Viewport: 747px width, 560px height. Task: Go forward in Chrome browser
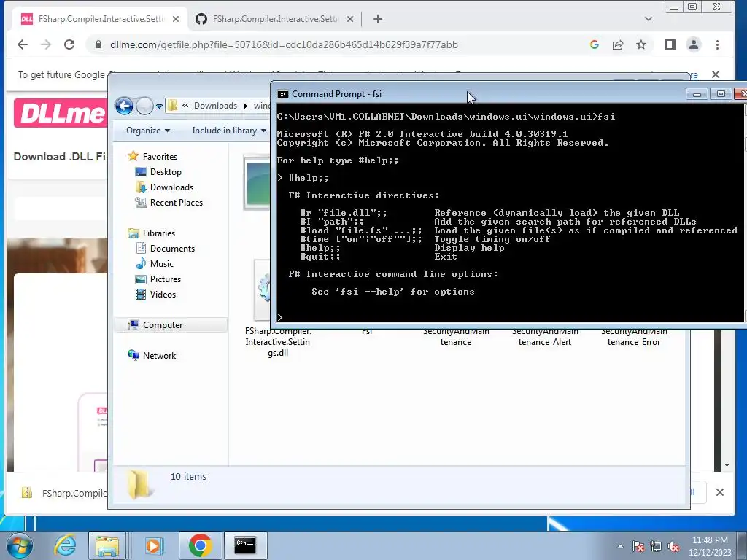[x=46, y=44]
